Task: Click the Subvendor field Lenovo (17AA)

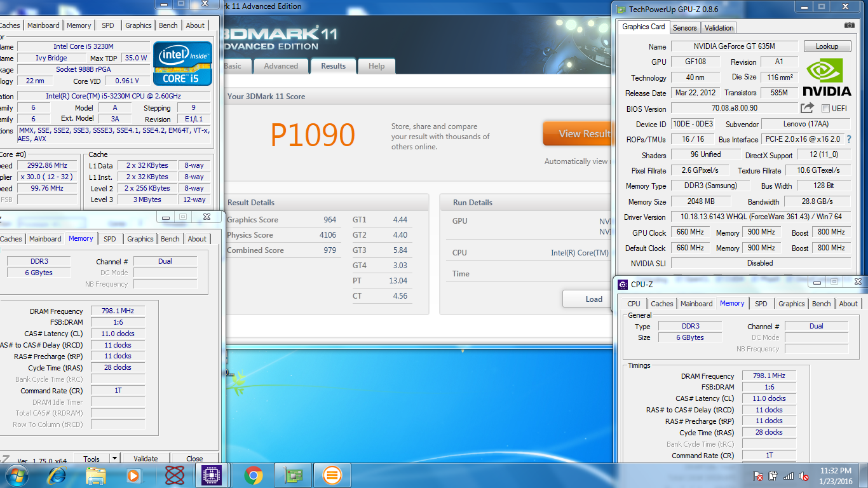Action: (x=805, y=124)
